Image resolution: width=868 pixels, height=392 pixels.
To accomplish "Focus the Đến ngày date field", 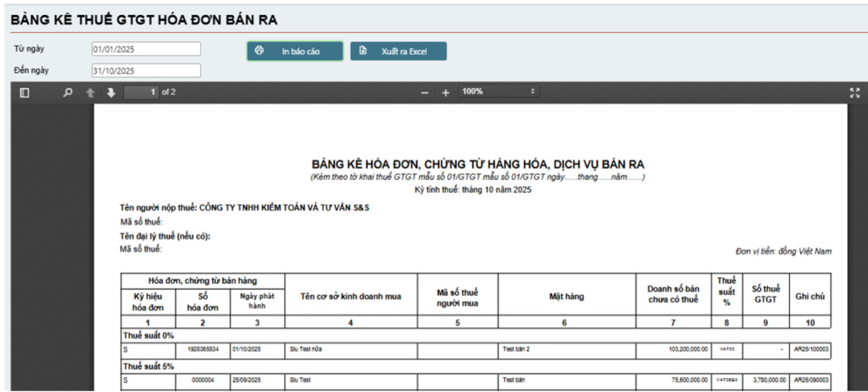I will click(146, 71).
